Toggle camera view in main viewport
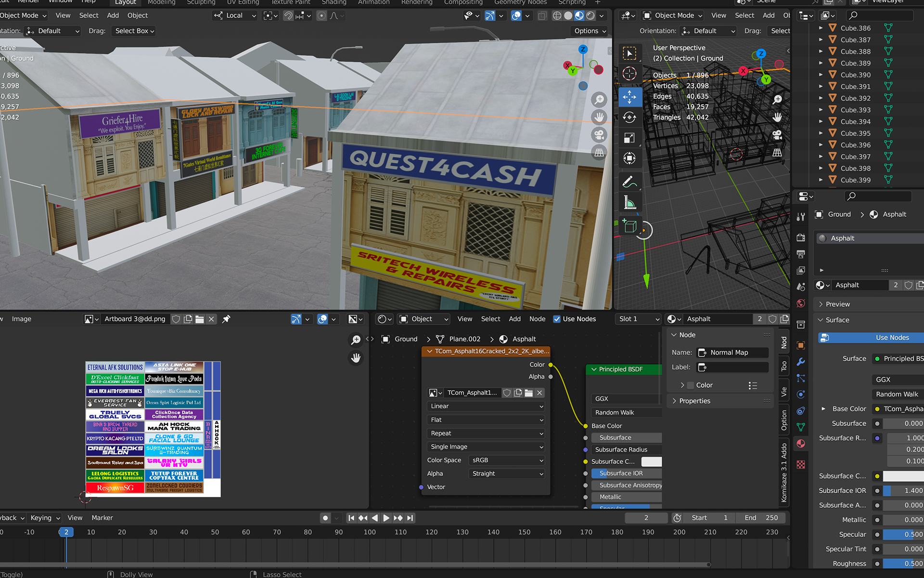The image size is (924, 578). click(599, 135)
